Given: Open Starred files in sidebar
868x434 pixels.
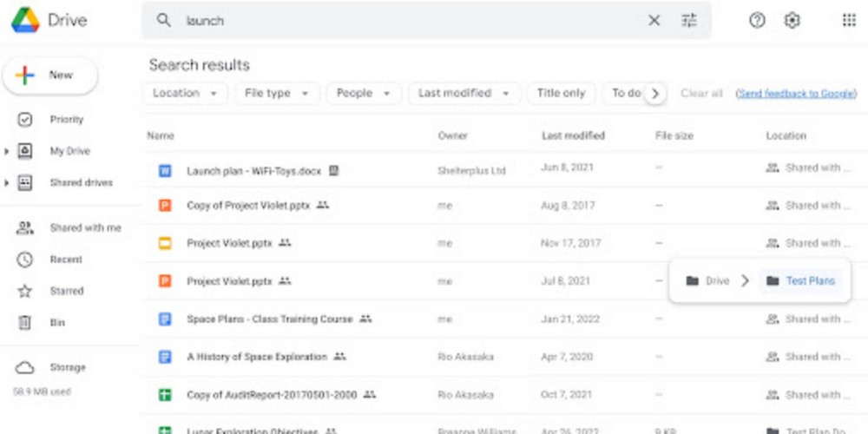Looking at the screenshot, I should click(x=66, y=292).
